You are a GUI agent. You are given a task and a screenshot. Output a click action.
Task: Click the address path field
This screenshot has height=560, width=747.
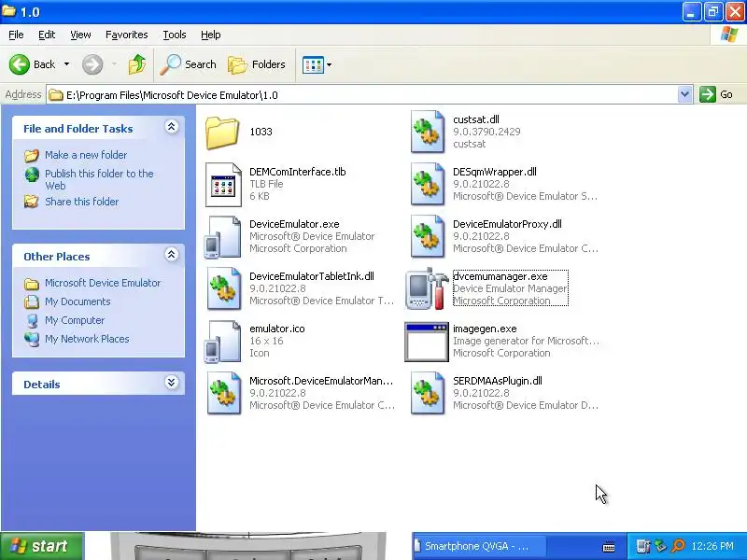point(362,95)
